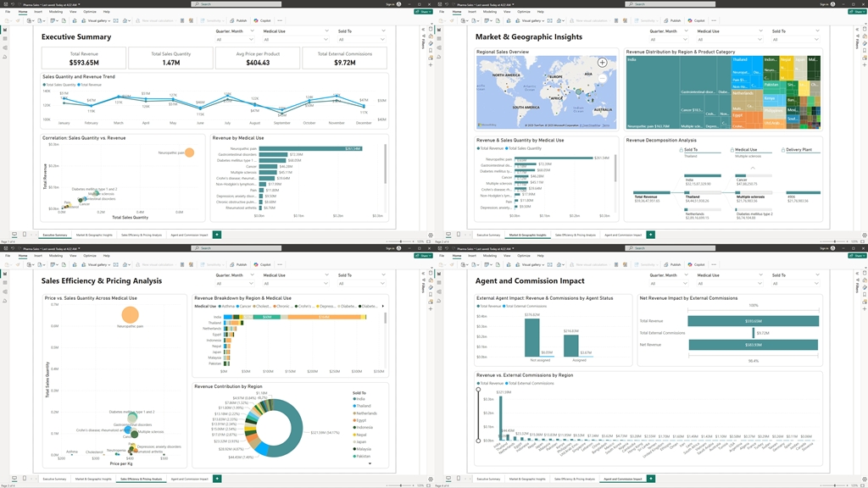Switch to Agent and Commission Impact tab in Executive Summary window
This screenshot has height=488, width=868.
tap(190, 234)
